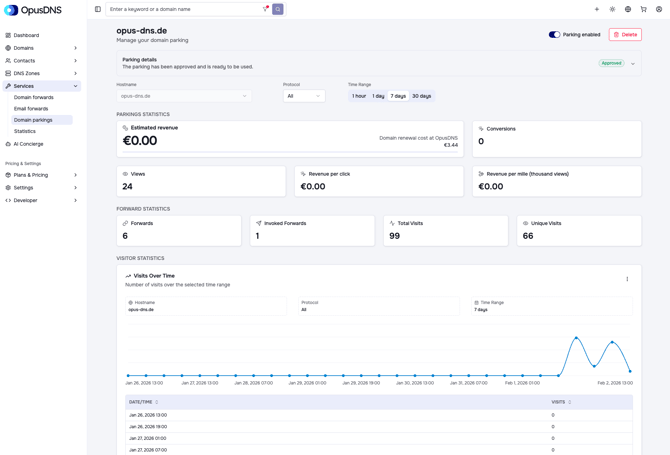
Task: Open the shopping cart icon
Action: pos(644,9)
